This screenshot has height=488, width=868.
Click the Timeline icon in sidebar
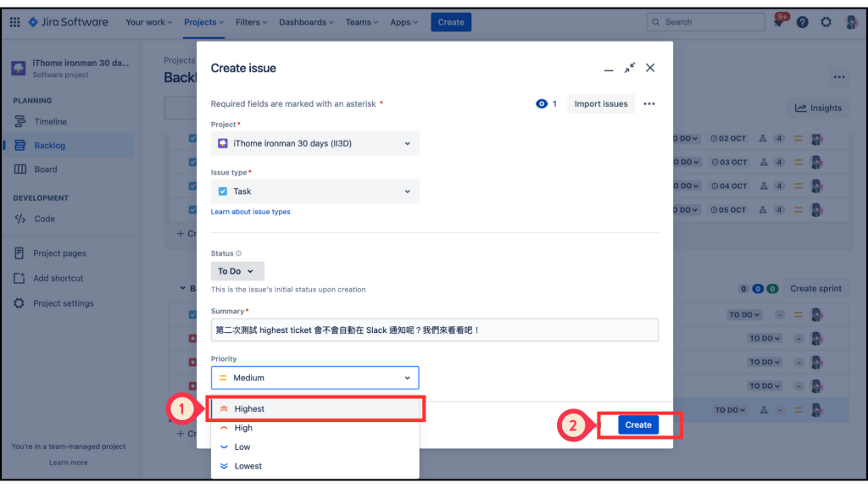tap(20, 121)
